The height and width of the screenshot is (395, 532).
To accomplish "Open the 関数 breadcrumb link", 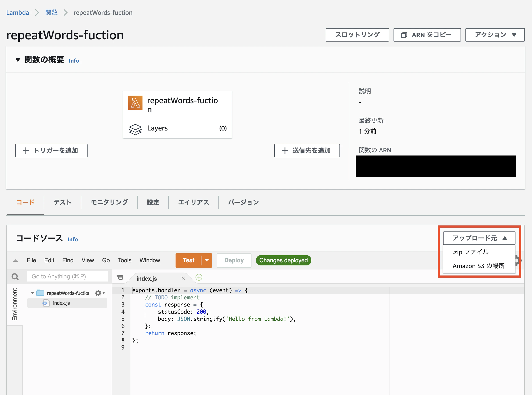I will coord(51,13).
